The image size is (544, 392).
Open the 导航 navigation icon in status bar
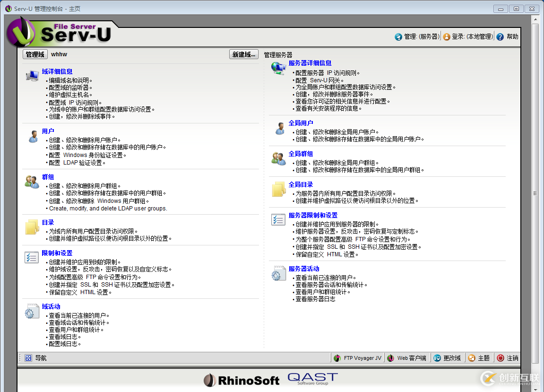coord(28,357)
